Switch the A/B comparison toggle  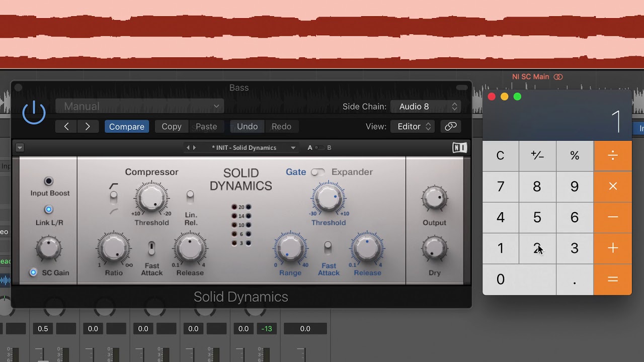(x=320, y=148)
